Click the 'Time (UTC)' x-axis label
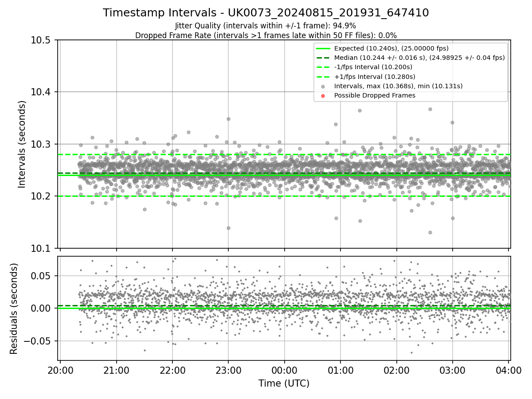Screen dimensions: 532x399 [284, 383]
